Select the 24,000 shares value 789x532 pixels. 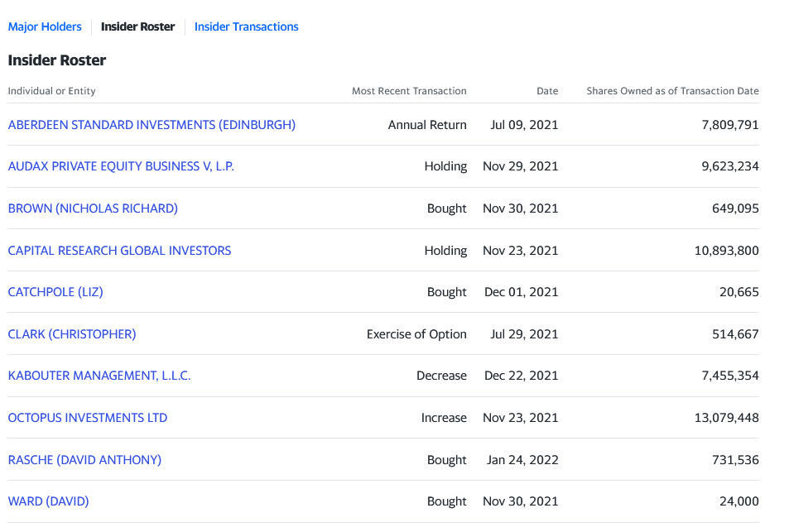coord(739,501)
